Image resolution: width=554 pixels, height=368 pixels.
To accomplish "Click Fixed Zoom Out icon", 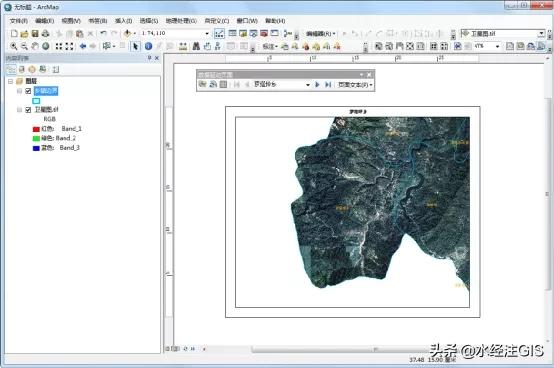I will 70,46.
